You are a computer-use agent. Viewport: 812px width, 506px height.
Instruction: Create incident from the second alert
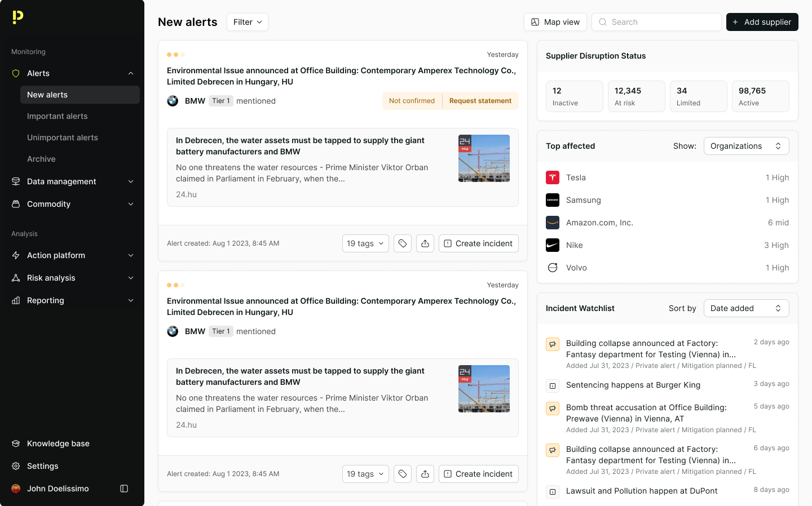coord(479,474)
